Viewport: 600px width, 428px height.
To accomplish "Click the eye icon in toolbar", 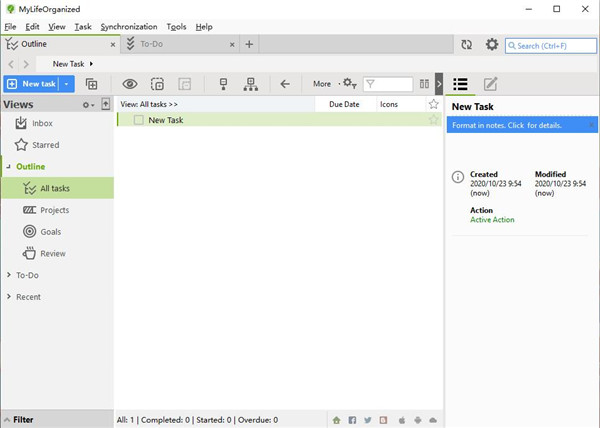I will click(x=129, y=84).
